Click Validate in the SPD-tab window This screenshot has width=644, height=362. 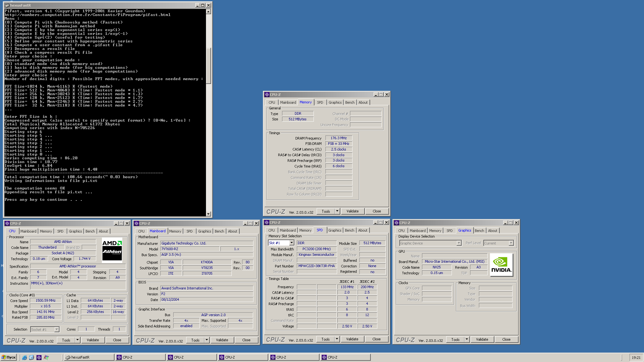click(352, 339)
